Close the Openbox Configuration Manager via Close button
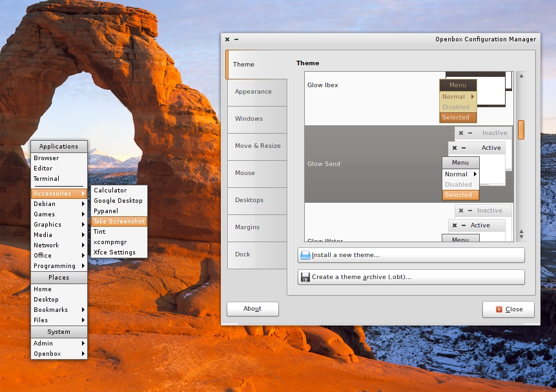The image size is (556, 392). point(508,309)
